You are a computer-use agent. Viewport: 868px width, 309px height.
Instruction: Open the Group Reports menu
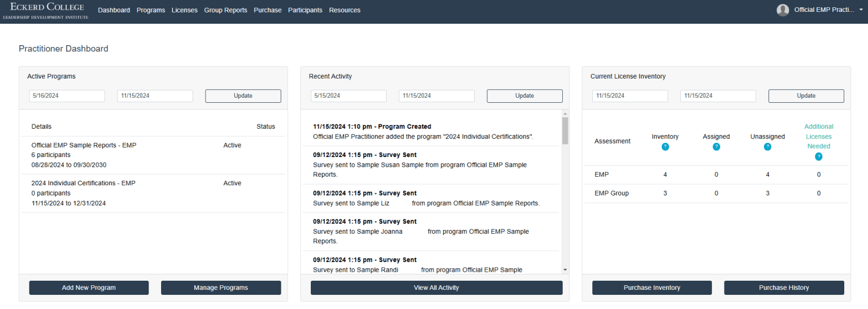point(225,10)
